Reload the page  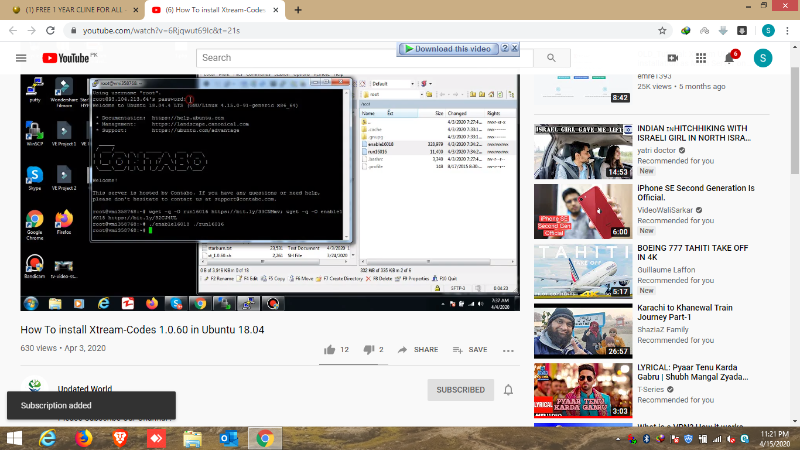pyautogui.click(x=50, y=31)
